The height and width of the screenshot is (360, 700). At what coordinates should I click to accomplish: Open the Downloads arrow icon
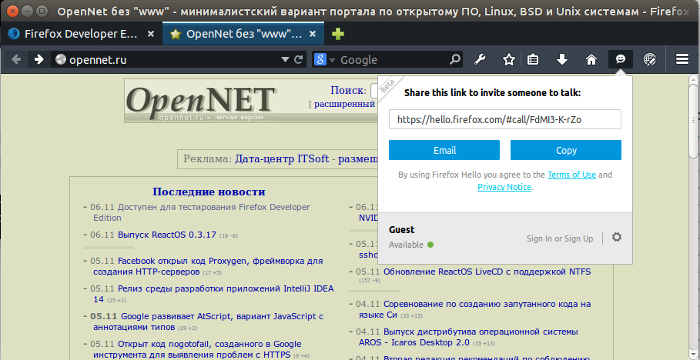(x=562, y=59)
